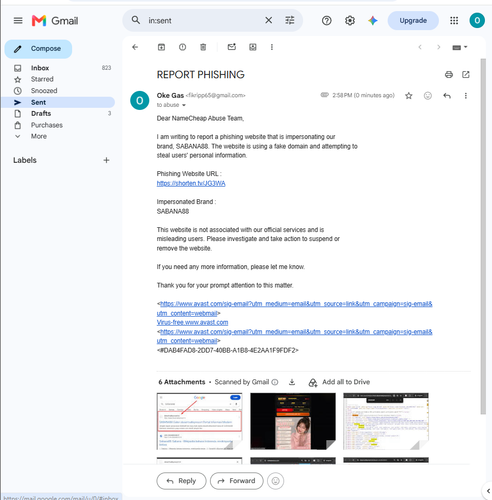Open search filter options icon

(x=290, y=20)
